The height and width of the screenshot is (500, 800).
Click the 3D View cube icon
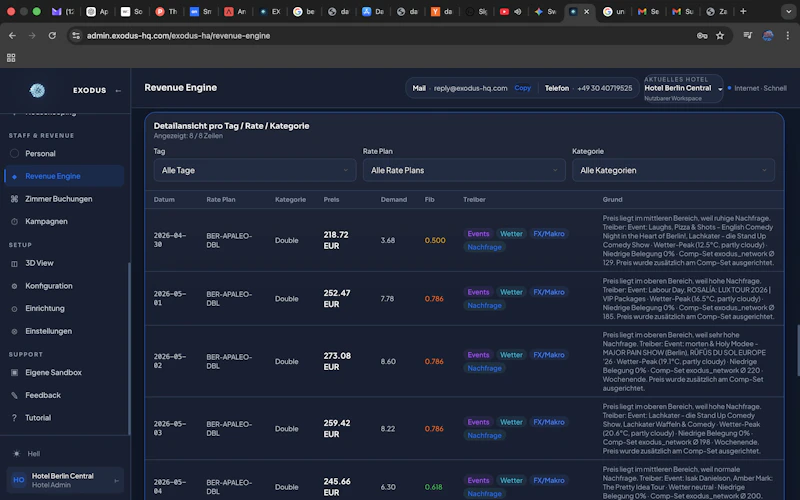[14, 263]
